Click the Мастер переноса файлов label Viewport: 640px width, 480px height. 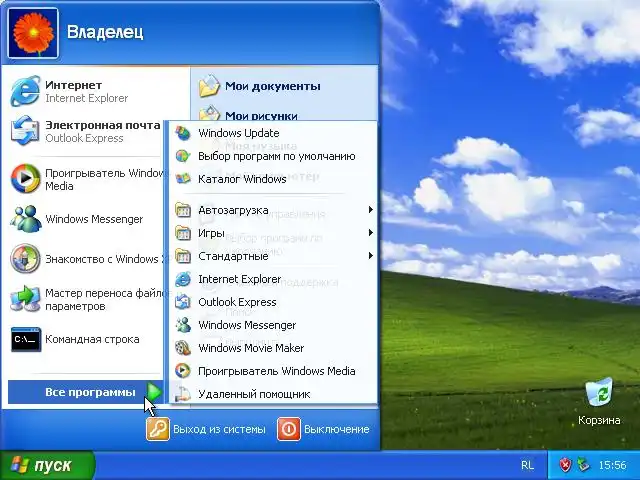click(106, 299)
